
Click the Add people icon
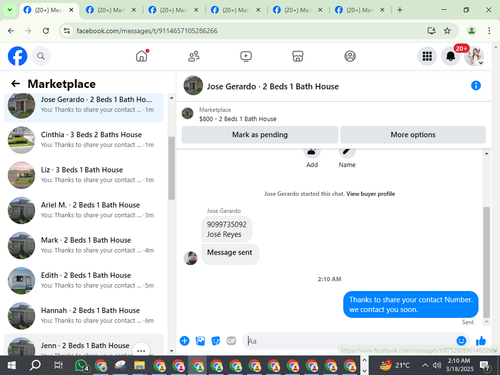point(312,152)
